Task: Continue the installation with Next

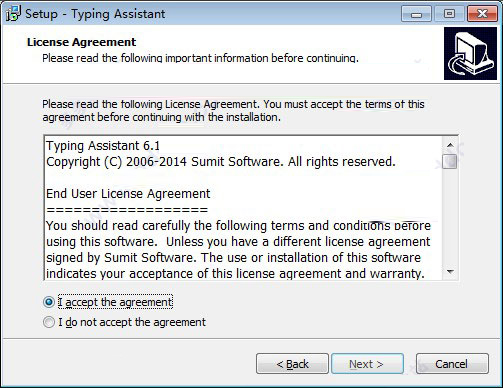Action: 367,364
